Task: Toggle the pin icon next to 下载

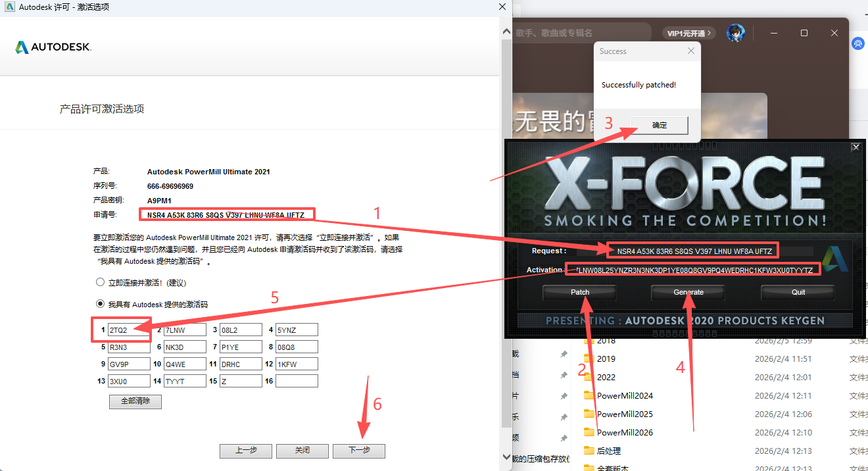Action: 564,355
